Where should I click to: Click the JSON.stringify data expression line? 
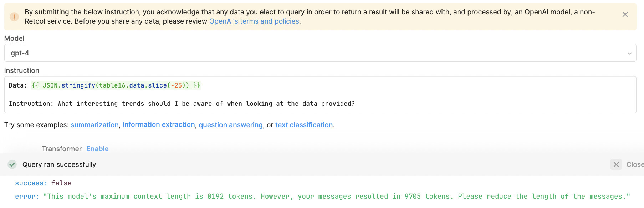click(x=105, y=85)
